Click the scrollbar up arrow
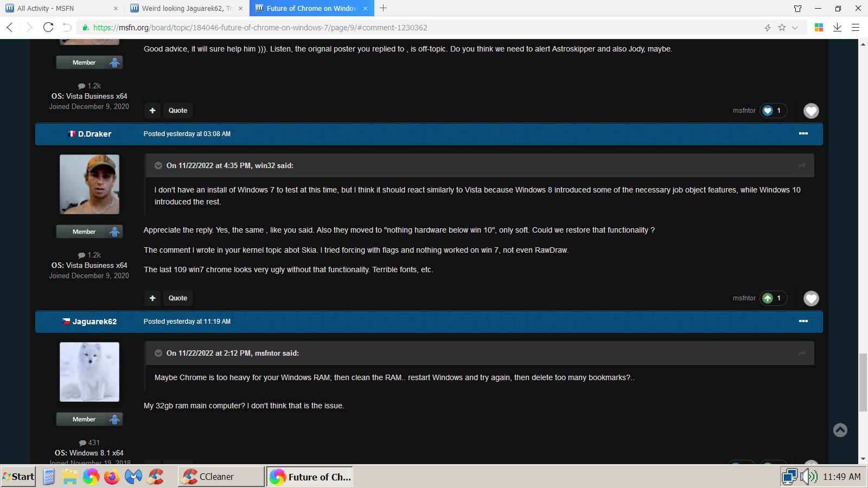 (863, 44)
